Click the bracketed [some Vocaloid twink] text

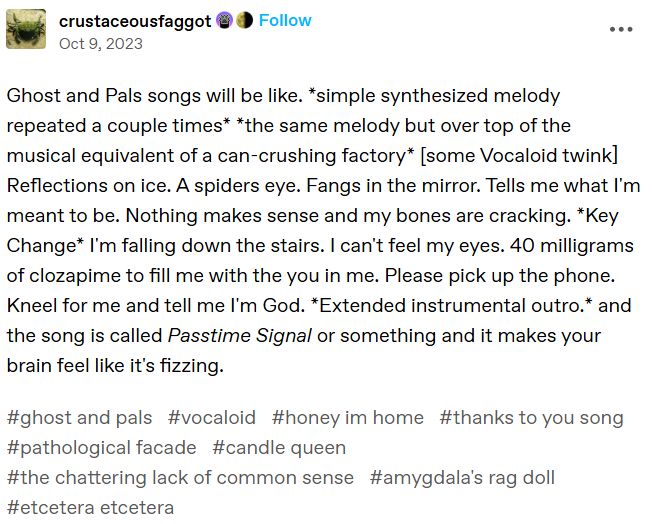click(519, 156)
